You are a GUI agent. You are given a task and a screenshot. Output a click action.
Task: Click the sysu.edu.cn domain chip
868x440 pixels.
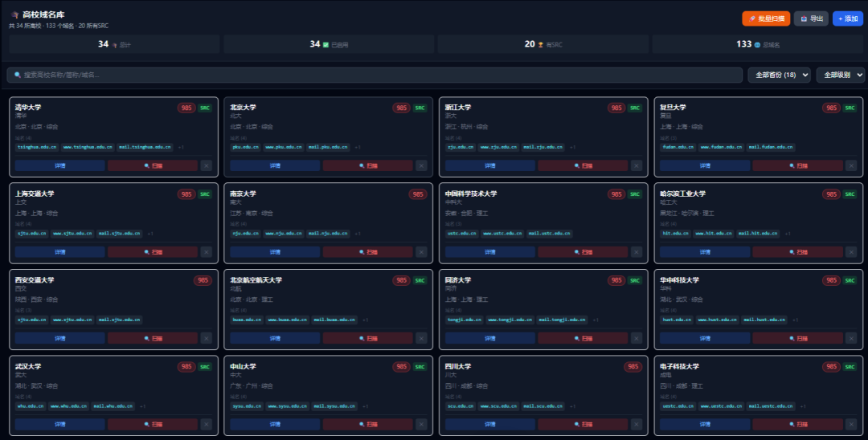pyautogui.click(x=247, y=405)
